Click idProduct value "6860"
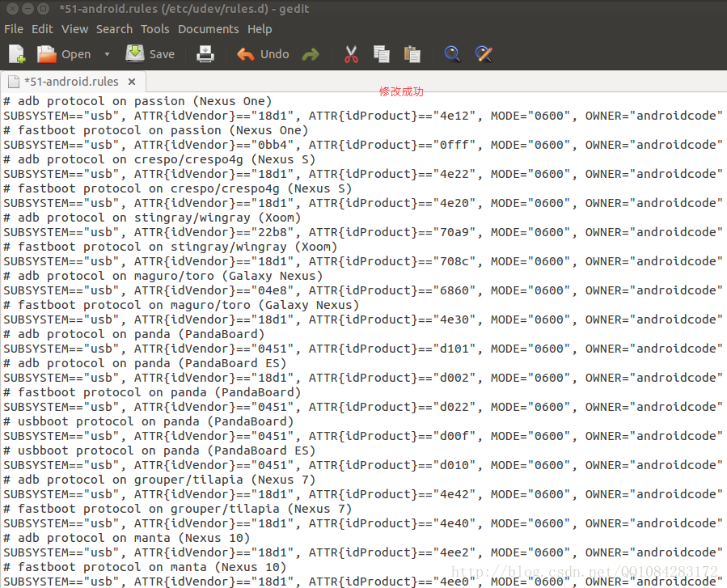The image size is (727, 588). (454, 290)
